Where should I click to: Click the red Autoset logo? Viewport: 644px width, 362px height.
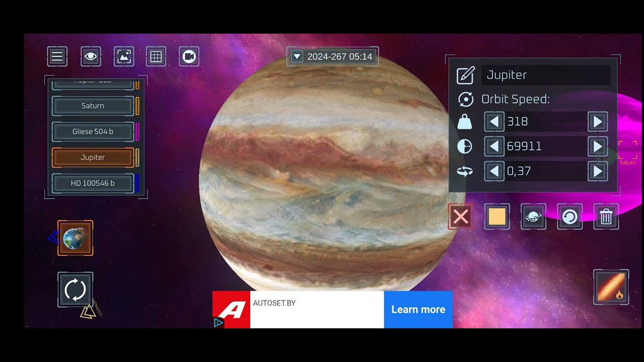pos(231,310)
